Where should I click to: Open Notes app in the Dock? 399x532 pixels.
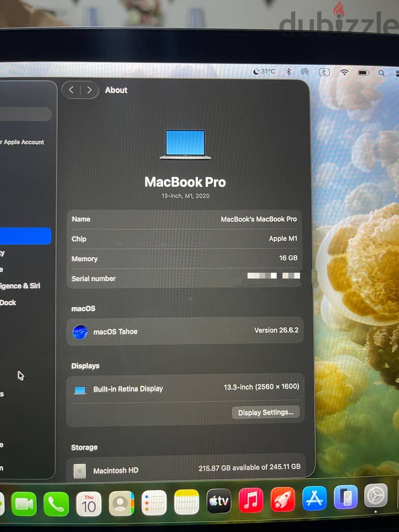click(186, 502)
